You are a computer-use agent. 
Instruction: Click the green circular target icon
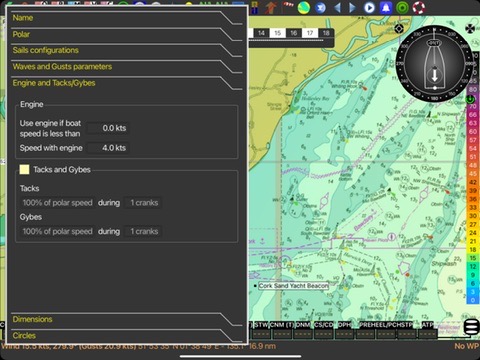pyautogui.click(x=402, y=8)
